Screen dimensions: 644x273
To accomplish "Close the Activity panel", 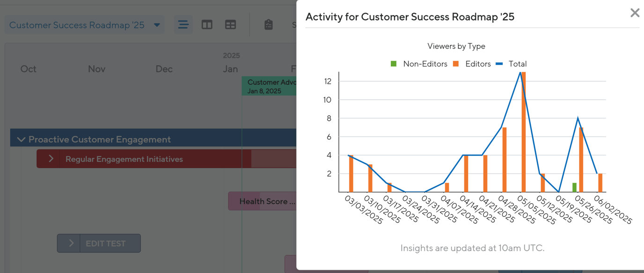I will (x=635, y=13).
